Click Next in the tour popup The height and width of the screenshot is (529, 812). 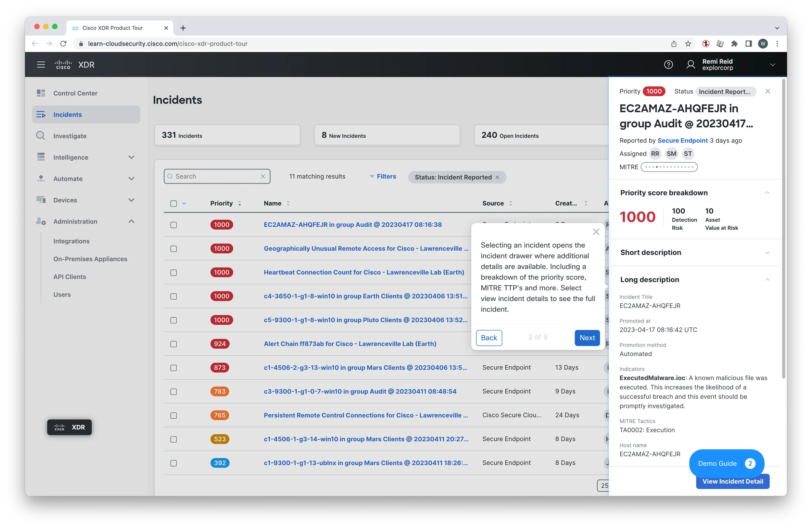click(x=587, y=338)
